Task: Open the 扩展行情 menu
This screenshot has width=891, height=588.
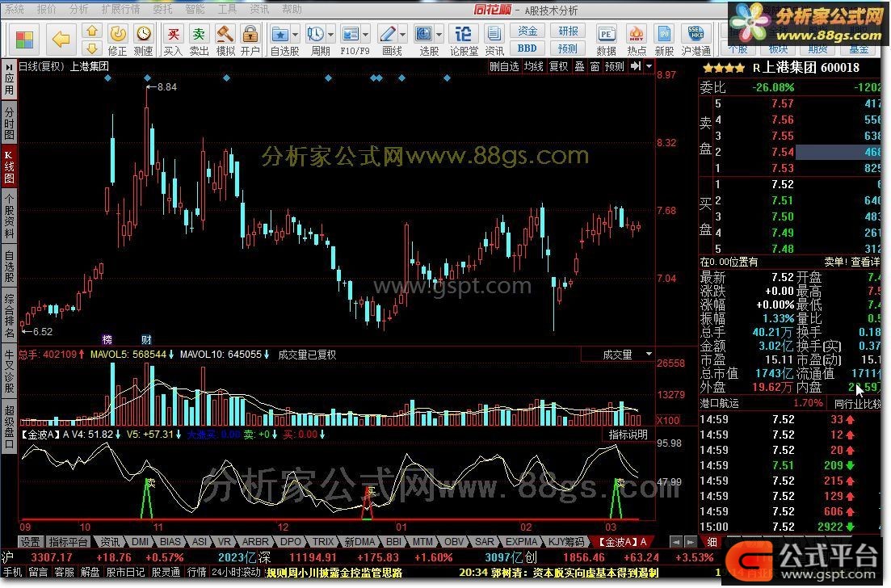Action: coord(120,9)
